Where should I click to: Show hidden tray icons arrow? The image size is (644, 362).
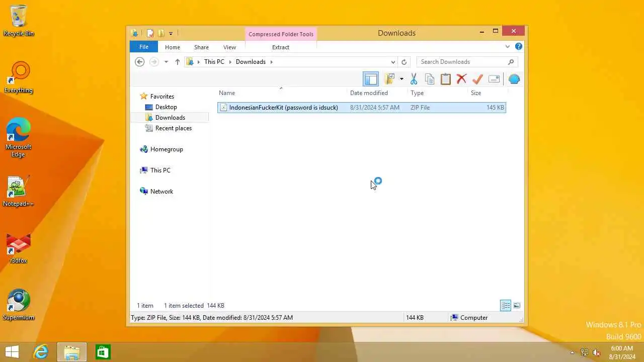coord(572,352)
